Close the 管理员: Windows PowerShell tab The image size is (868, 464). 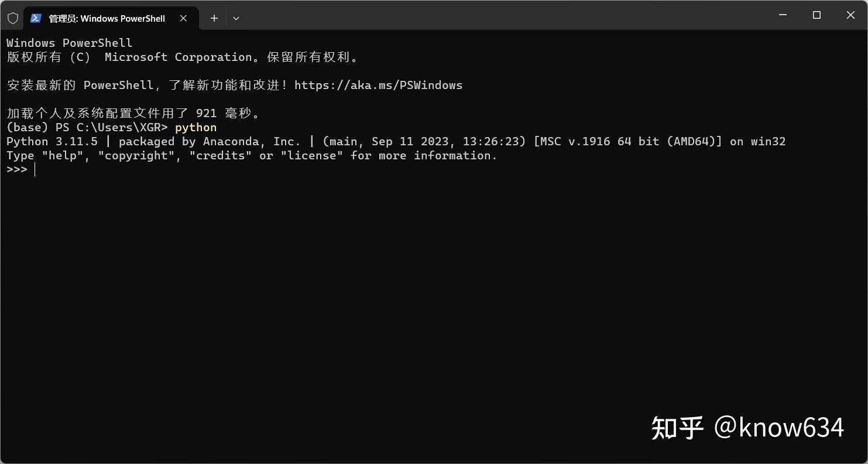pos(183,18)
